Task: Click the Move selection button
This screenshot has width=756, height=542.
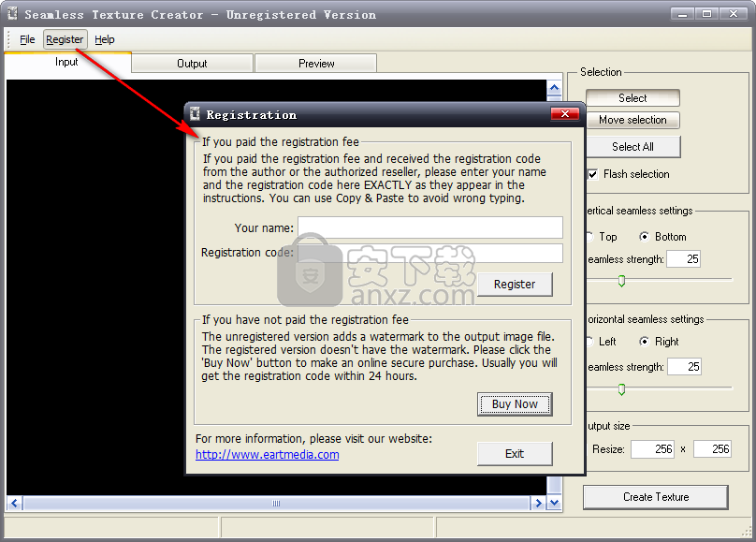Action: coord(632,120)
